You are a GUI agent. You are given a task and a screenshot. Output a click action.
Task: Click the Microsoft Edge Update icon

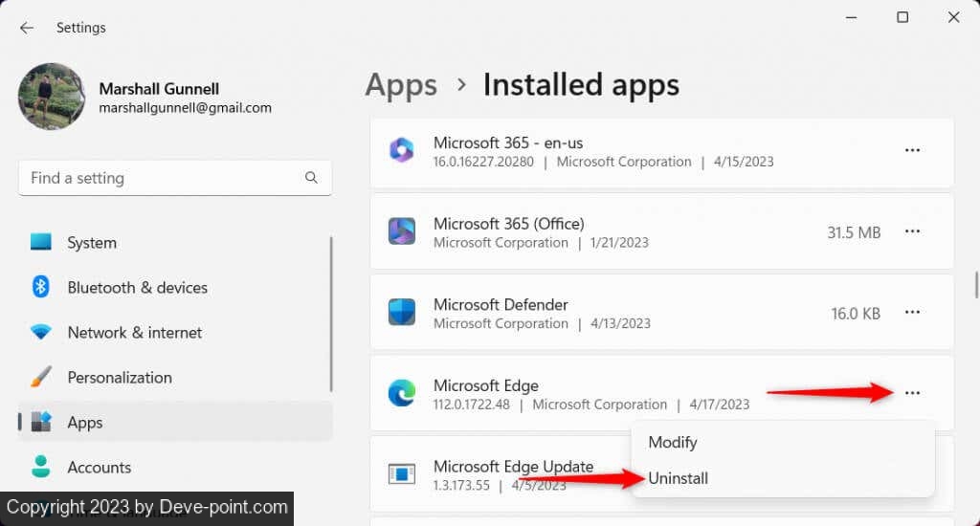[401, 473]
